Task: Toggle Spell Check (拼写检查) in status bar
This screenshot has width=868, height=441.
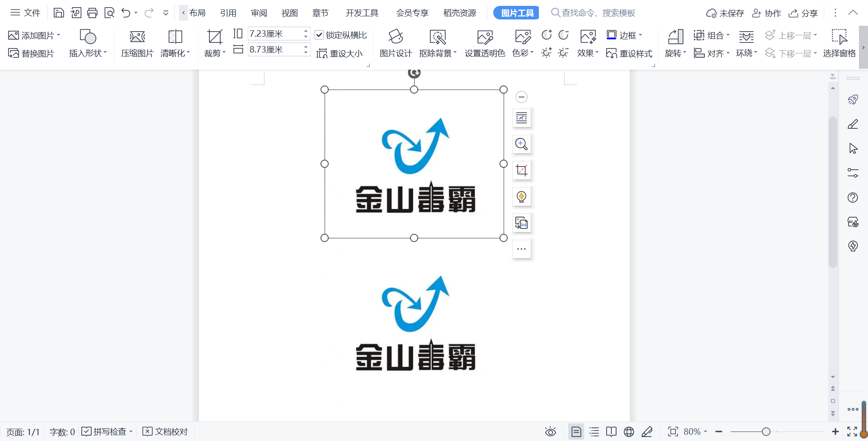Action: (x=107, y=432)
